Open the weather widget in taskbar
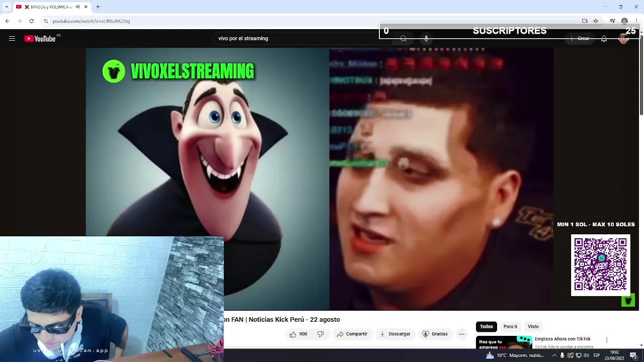 (x=515, y=355)
